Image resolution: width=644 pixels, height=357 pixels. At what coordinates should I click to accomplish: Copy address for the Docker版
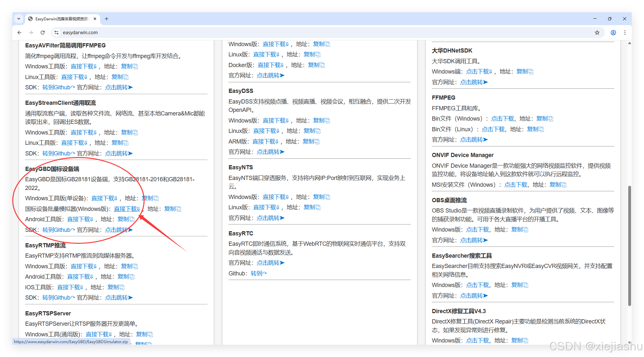coord(316,65)
